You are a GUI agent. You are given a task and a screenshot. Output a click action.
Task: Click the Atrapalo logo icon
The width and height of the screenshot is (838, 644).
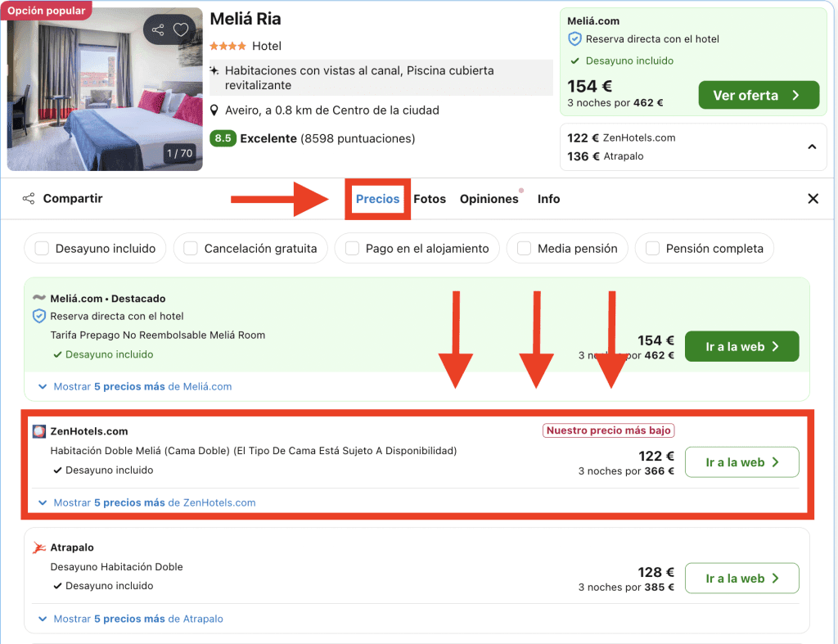tap(39, 547)
